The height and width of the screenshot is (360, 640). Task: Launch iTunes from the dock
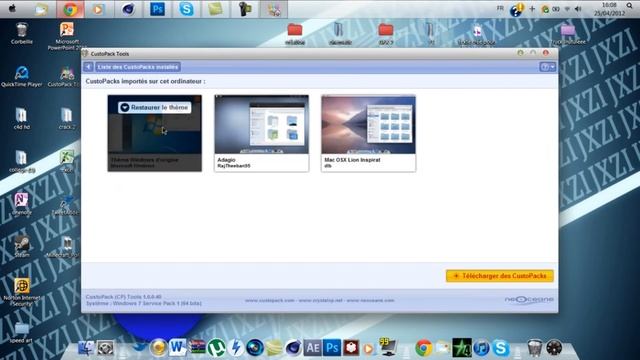click(x=482, y=348)
